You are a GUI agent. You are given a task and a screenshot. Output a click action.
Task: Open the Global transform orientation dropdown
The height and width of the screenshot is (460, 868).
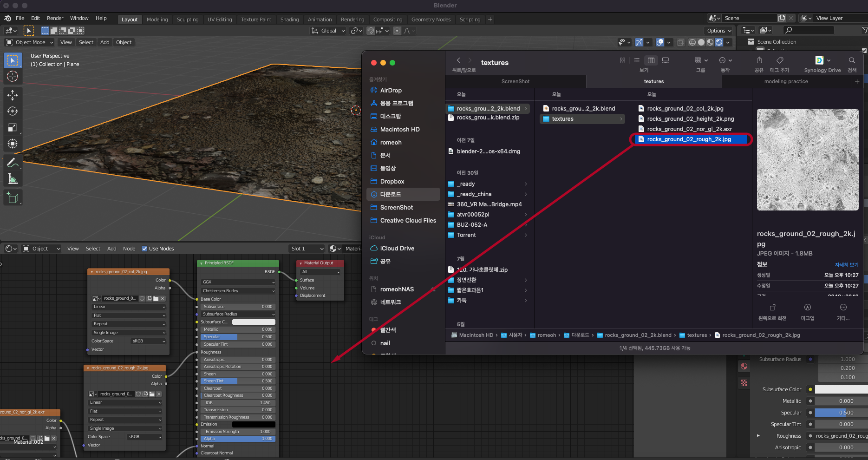[328, 31]
